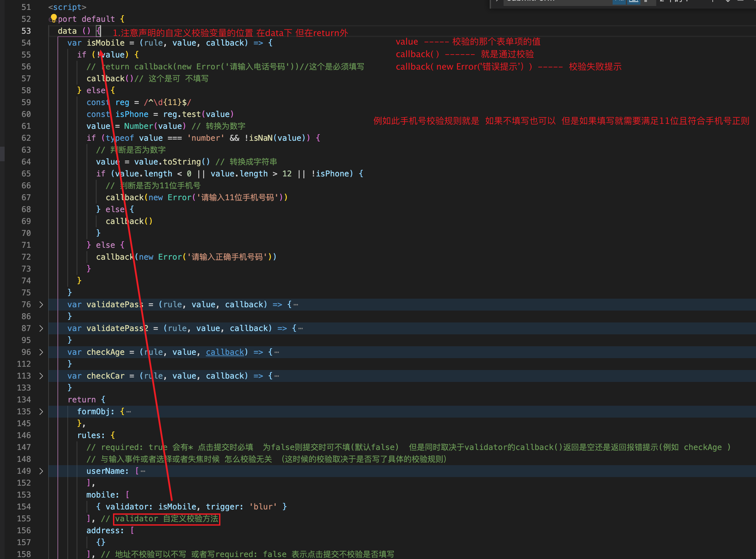Click folded ellipsis after userName bracket

click(x=143, y=471)
